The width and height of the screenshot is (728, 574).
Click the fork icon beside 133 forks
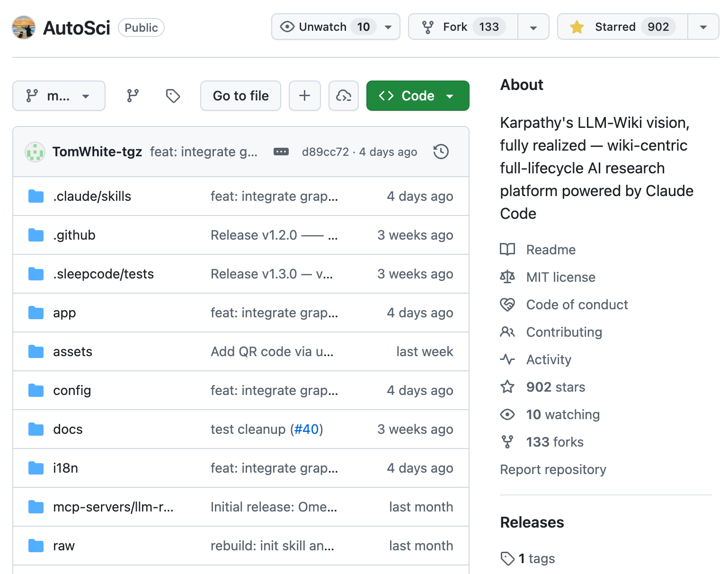[x=507, y=442]
